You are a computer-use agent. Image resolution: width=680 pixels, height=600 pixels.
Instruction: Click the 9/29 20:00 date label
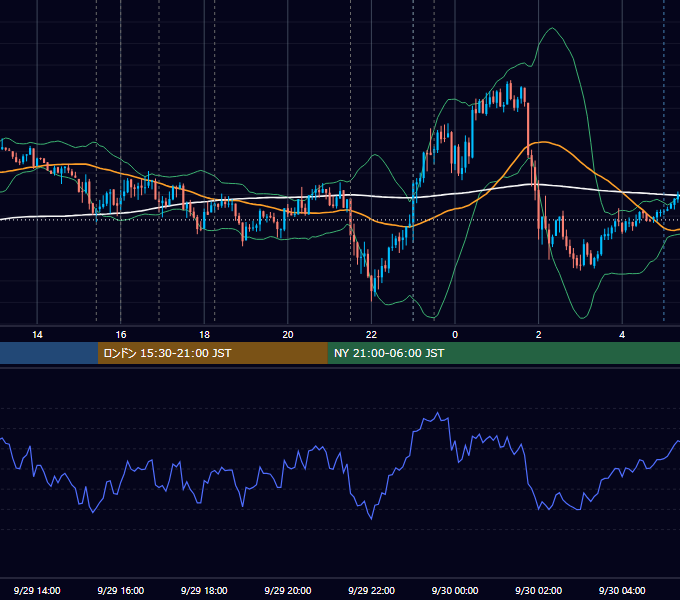(x=288, y=590)
